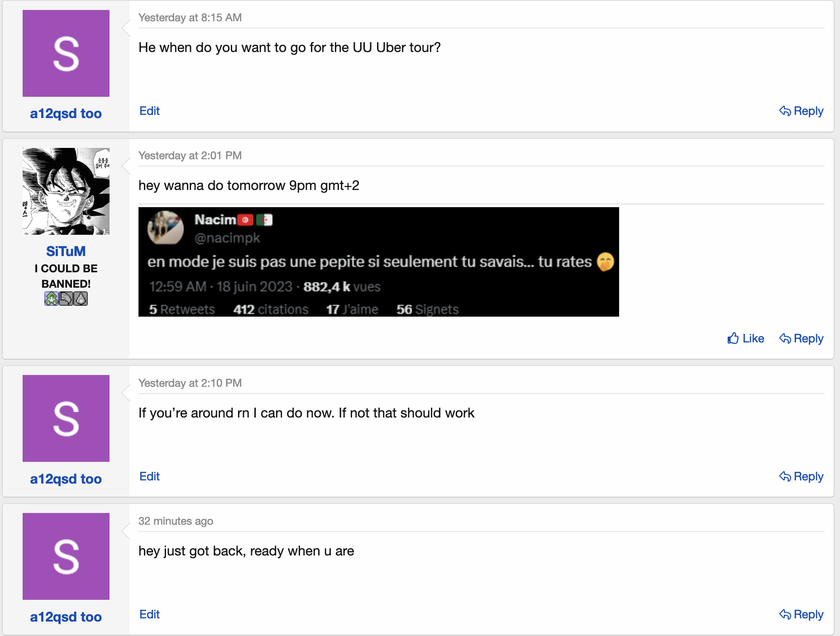Click the SiTuM username link
Screen dimensions: 840x636
pyautogui.click(x=66, y=252)
